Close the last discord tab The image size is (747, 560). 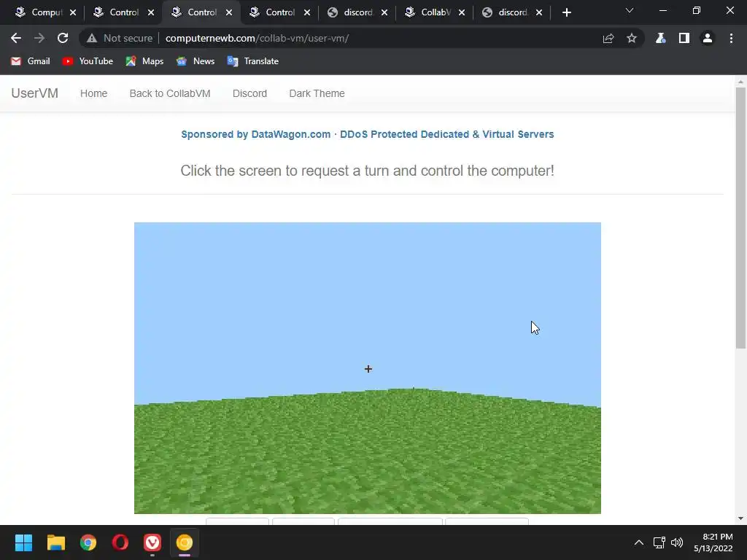[x=539, y=12]
